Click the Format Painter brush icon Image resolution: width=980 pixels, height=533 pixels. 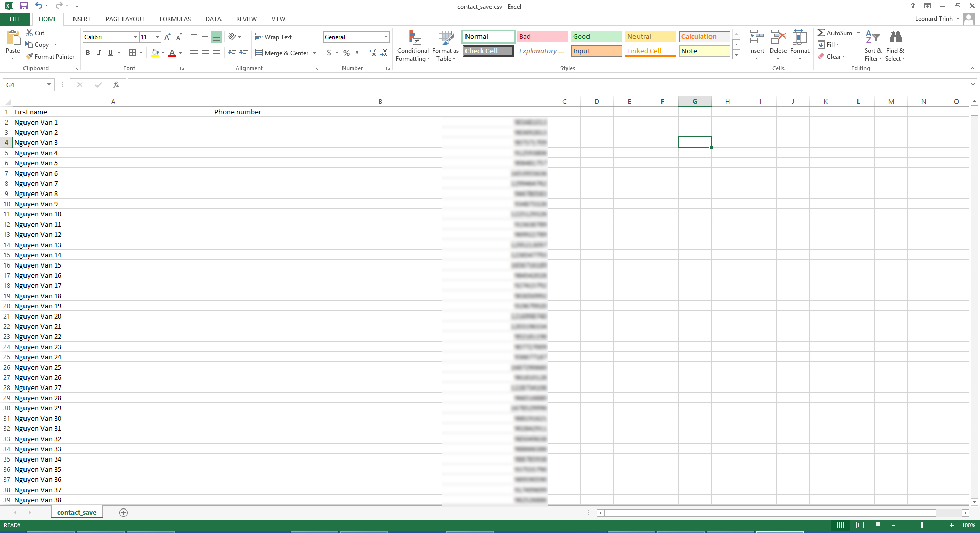(x=30, y=56)
